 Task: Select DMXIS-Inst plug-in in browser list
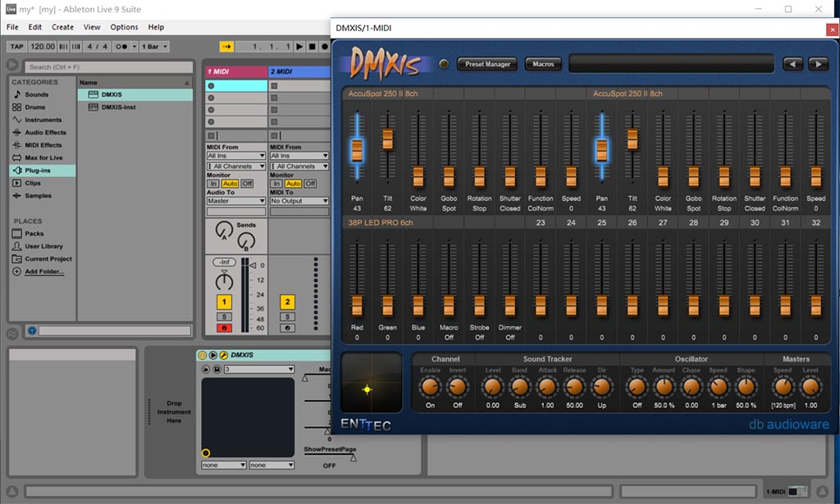[x=135, y=107]
